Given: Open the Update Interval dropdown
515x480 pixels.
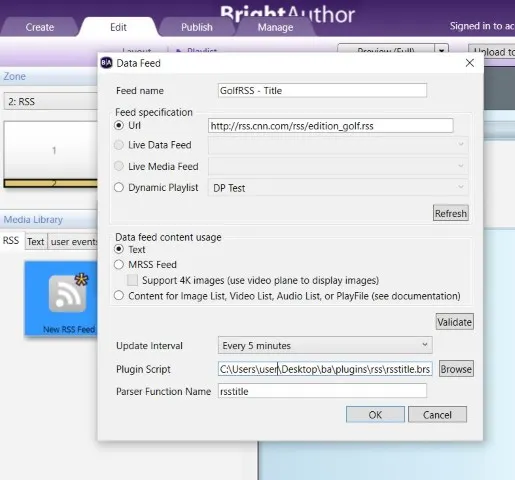Looking at the screenshot, I should pyautogui.click(x=325, y=345).
